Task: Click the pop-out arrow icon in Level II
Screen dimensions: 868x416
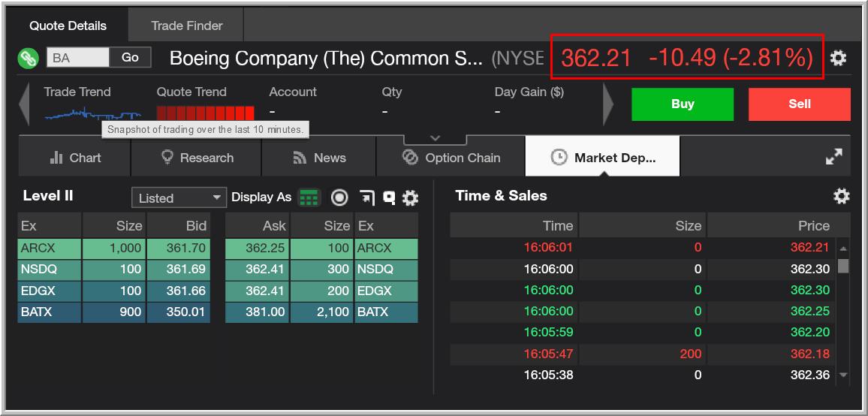Action: click(x=367, y=197)
